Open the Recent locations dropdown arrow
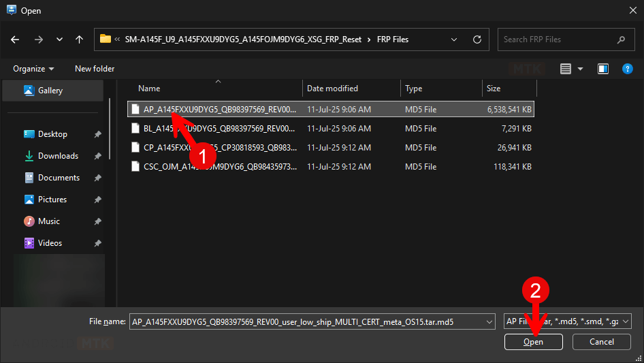644x363 pixels. 59,40
